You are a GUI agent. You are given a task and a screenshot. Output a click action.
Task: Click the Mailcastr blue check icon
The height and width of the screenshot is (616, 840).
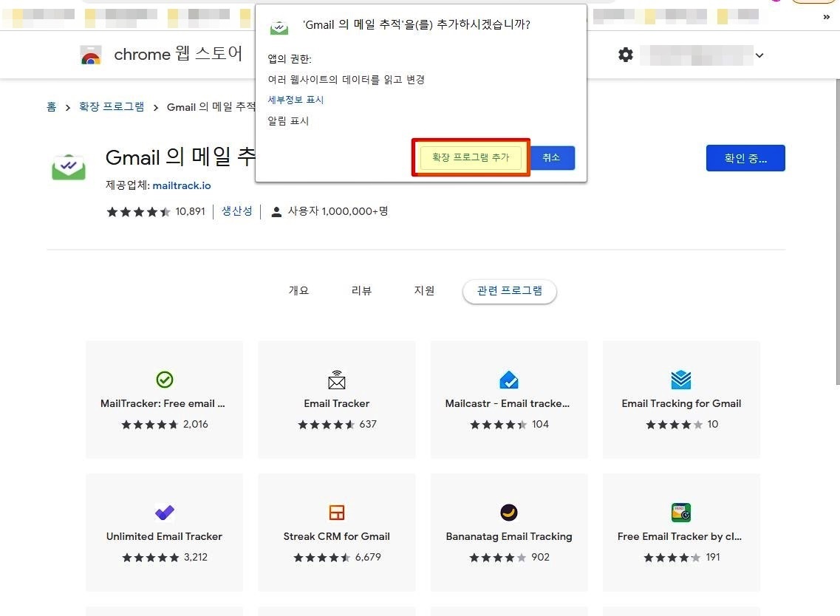[509, 380]
